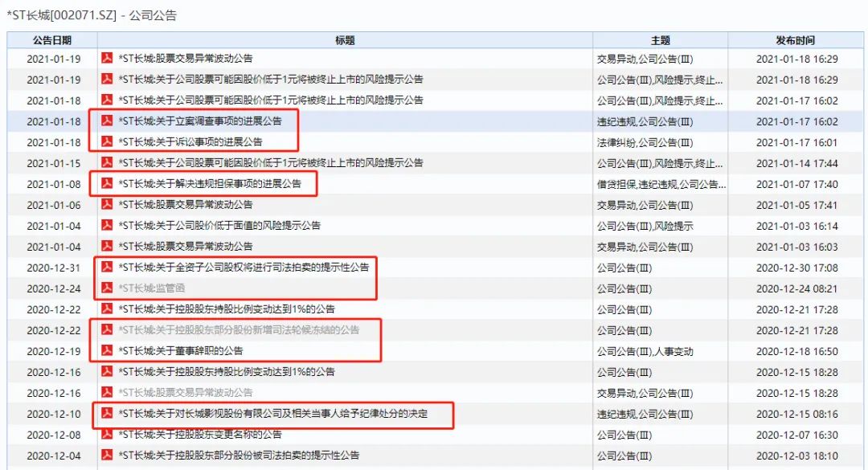This screenshot has width=868, height=470.
Task: Sort by the 主题 column header
Action: coord(661,40)
